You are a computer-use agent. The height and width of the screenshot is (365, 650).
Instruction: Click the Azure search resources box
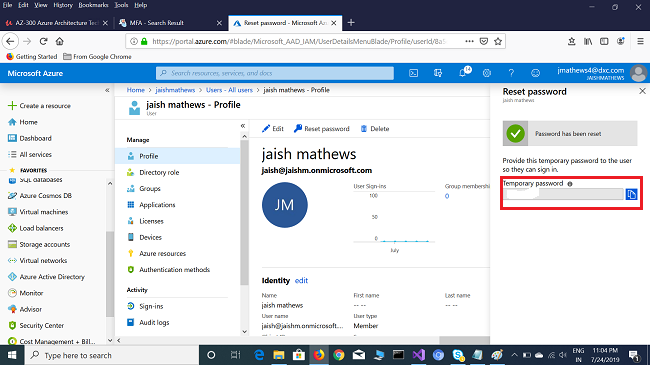pyautogui.click(x=275, y=73)
